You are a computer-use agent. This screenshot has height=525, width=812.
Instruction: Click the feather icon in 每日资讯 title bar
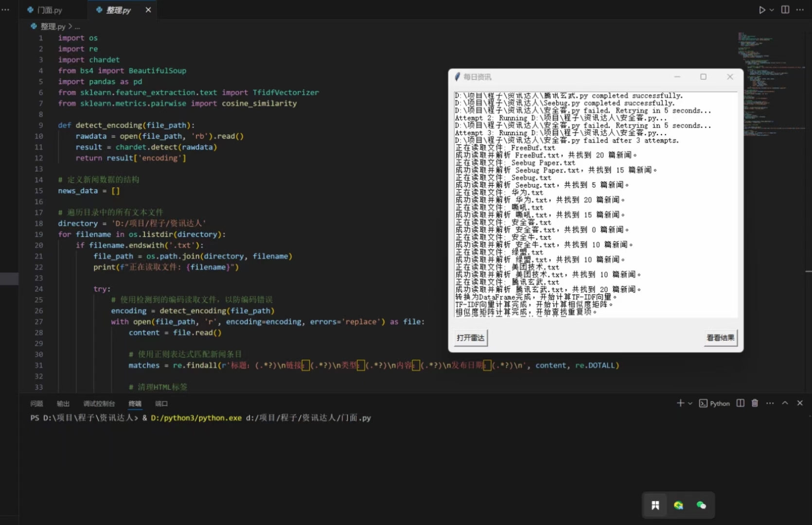point(458,77)
